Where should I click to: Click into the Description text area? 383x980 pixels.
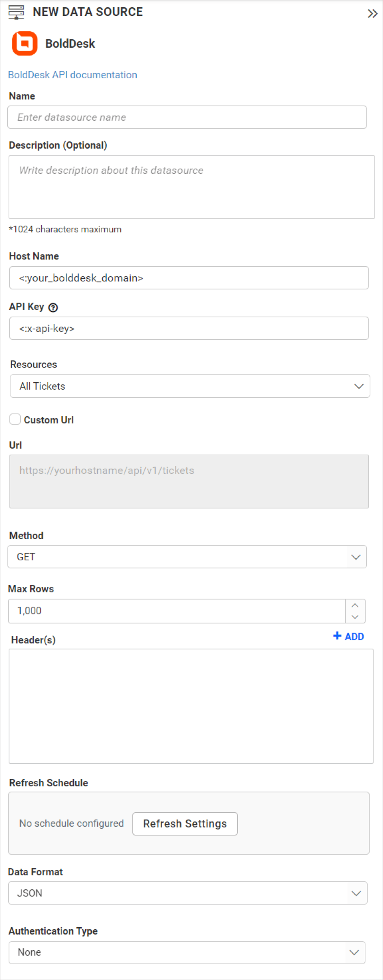point(191,187)
